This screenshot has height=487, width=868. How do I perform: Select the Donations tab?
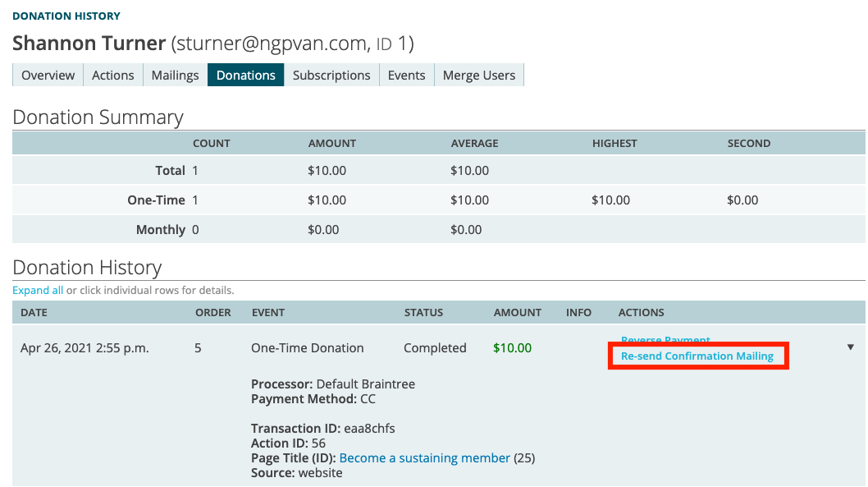click(x=246, y=75)
